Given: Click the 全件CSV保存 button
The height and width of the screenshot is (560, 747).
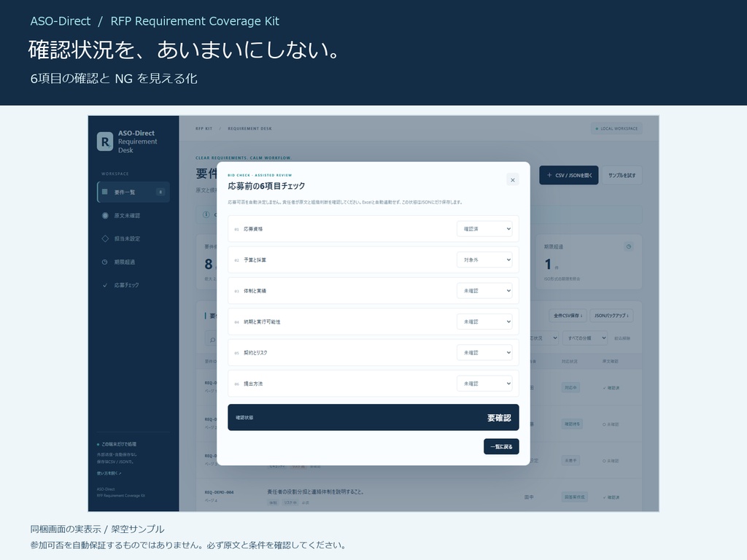Looking at the screenshot, I should point(568,315).
